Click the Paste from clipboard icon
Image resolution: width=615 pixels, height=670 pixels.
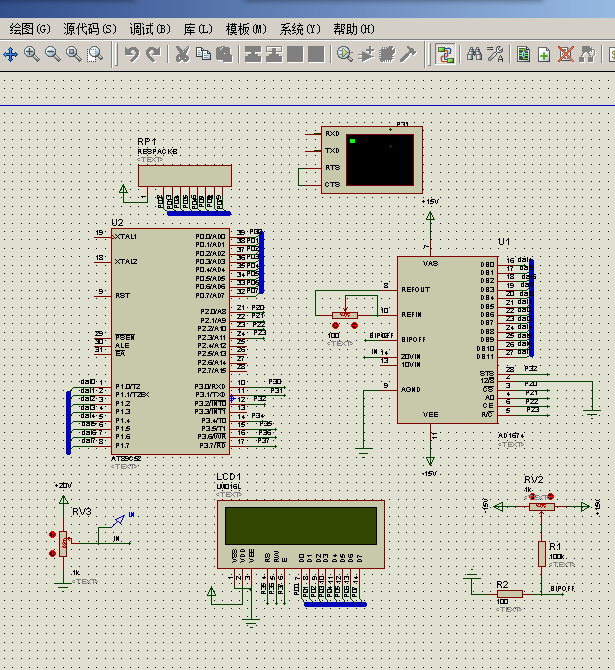click(x=224, y=55)
